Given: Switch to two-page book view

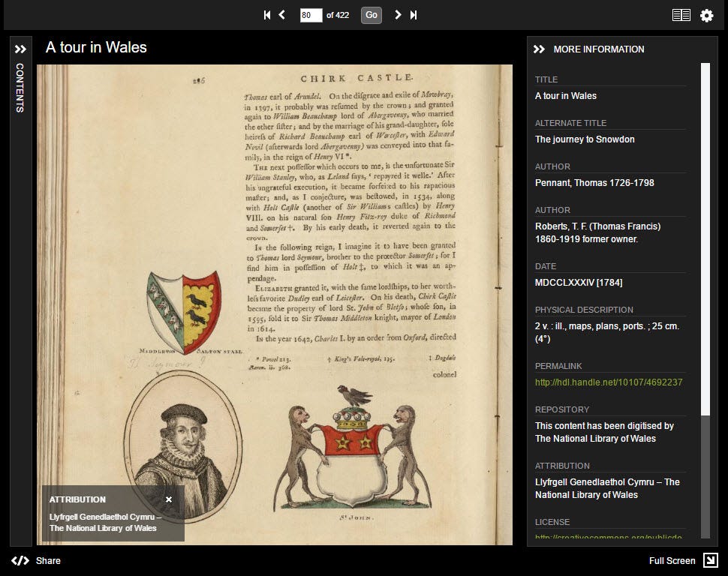Looking at the screenshot, I should pyautogui.click(x=681, y=15).
